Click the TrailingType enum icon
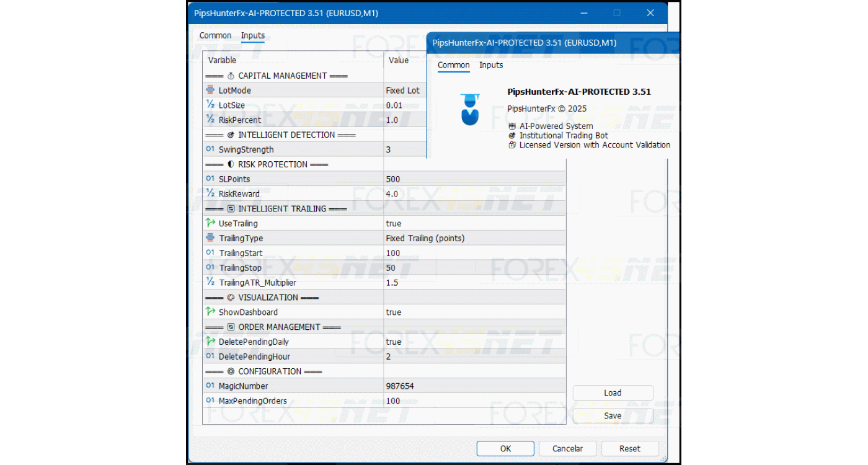868x465 pixels. [x=210, y=238]
